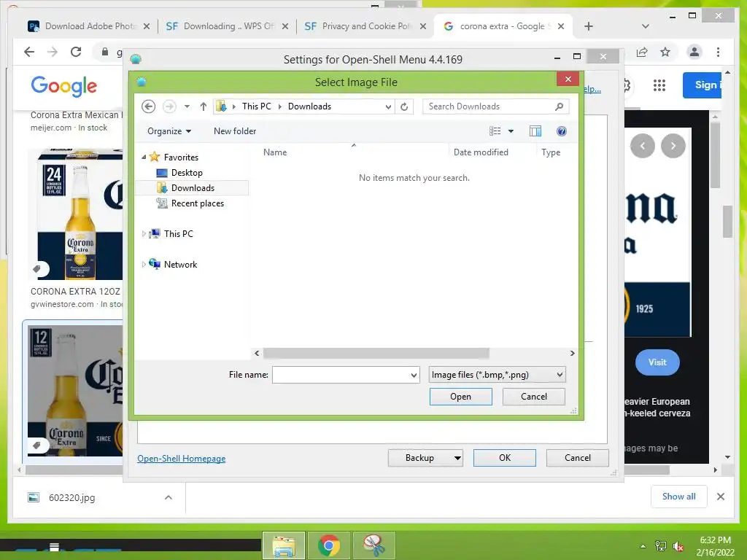Switch to Privacy and Cookie Policy tab
This screenshot has width=747, height=560.
tap(365, 26)
